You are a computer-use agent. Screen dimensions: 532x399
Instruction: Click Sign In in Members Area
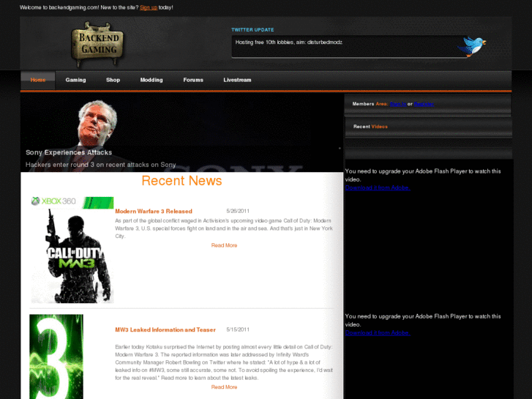398,104
